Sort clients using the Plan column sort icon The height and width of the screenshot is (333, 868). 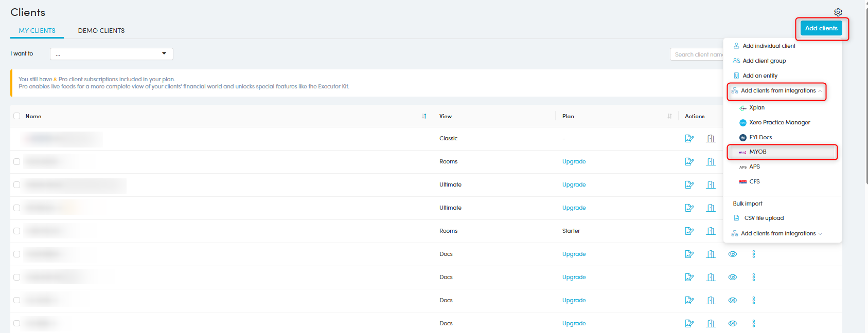tap(669, 116)
